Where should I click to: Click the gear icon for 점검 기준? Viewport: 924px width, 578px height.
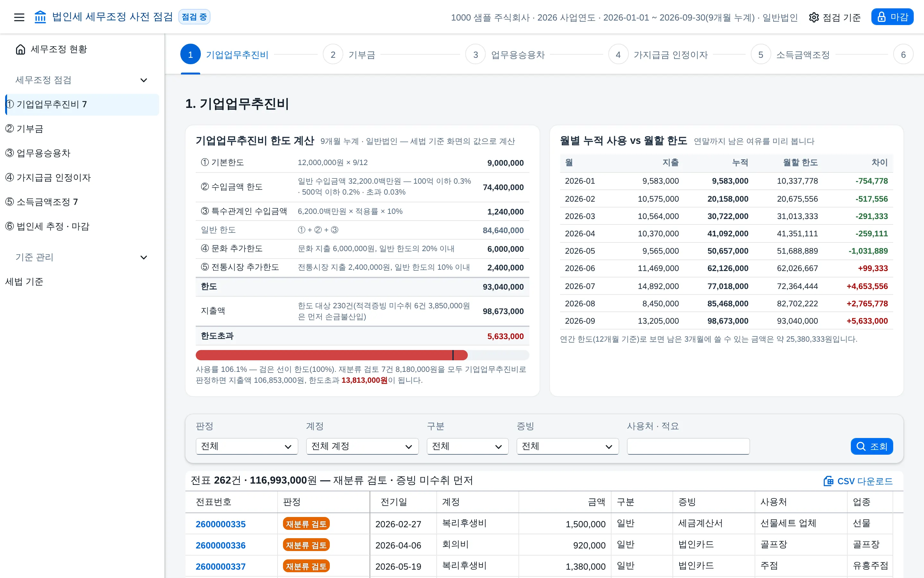pos(814,17)
